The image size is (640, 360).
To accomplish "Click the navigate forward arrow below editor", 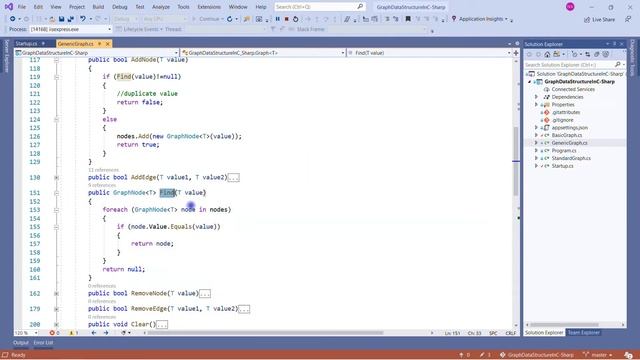I will (106, 333).
